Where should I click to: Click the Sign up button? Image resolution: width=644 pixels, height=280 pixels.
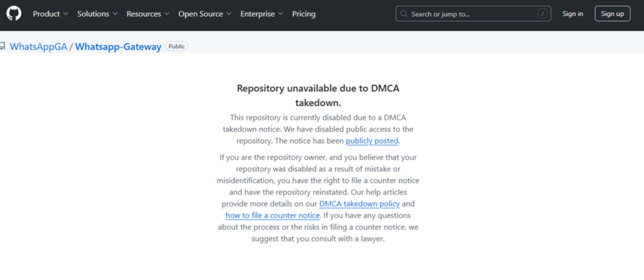click(612, 14)
